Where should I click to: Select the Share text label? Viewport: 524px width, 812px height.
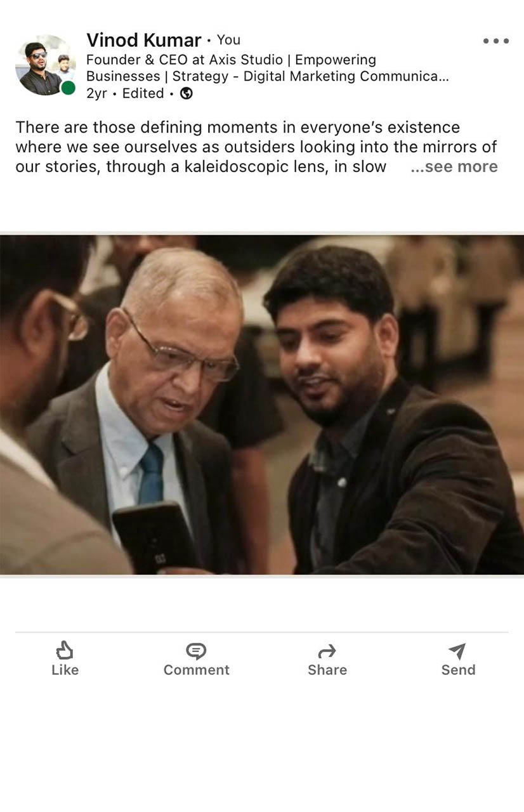coord(327,670)
